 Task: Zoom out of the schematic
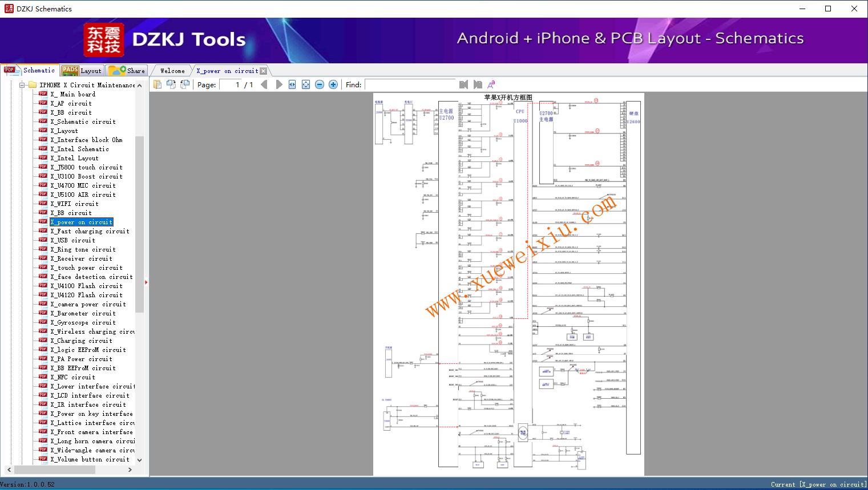click(x=320, y=84)
